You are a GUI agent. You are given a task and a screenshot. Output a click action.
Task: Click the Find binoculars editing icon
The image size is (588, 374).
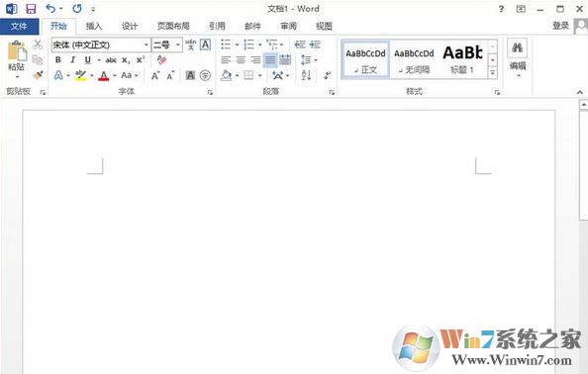tap(517, 47)
